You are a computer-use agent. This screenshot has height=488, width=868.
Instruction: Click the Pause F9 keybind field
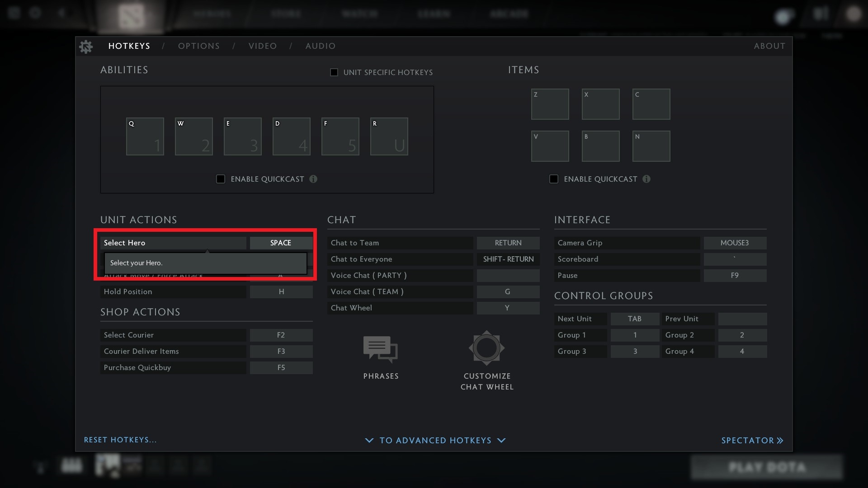[735, 275]
